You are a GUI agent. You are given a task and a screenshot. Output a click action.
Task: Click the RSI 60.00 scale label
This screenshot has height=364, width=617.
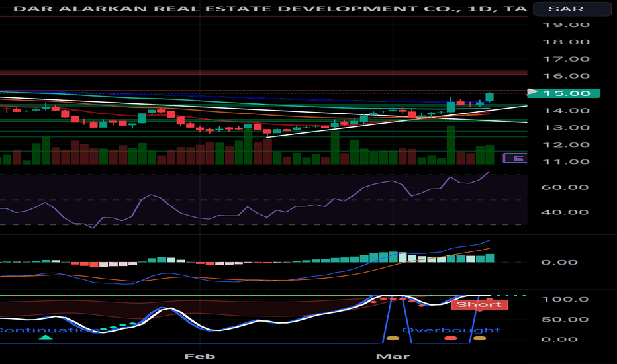click(565, 187)
